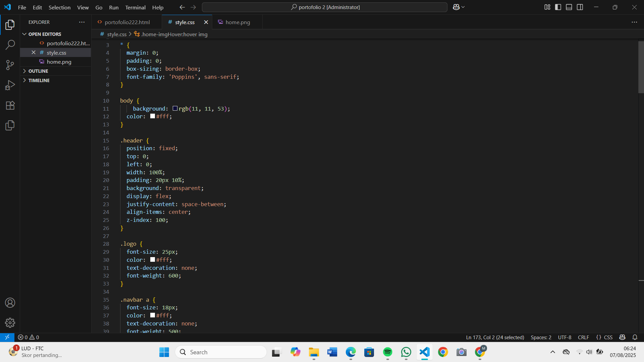Switch to portofolio222.html tab
The height and width of the screenshot is (362, 644).
127,22
